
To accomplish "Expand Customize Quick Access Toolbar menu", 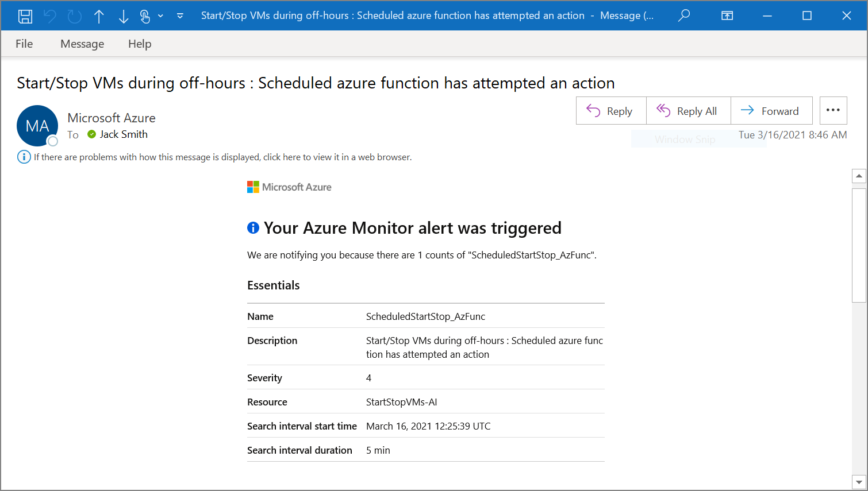I will (180, 16).
